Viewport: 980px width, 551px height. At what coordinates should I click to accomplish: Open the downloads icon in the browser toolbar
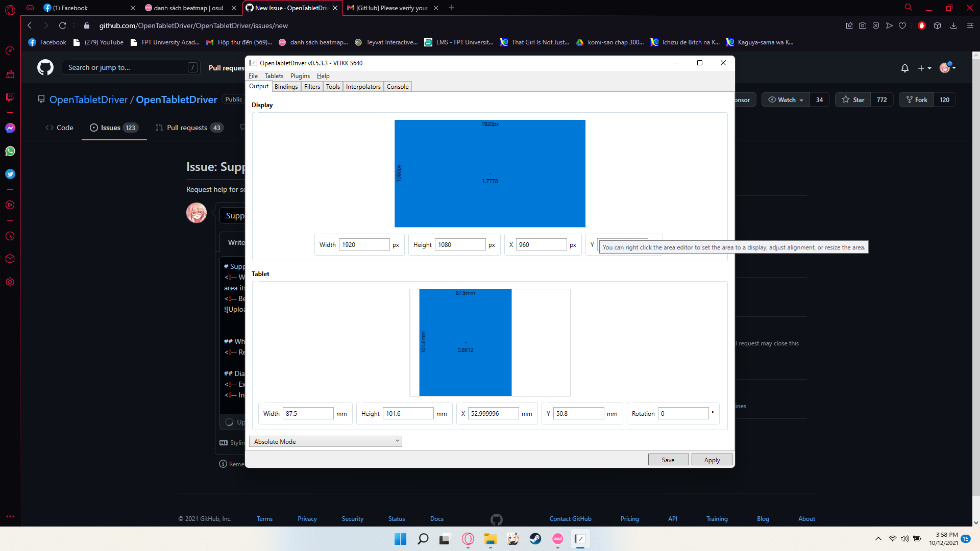[x=953, y=25]
